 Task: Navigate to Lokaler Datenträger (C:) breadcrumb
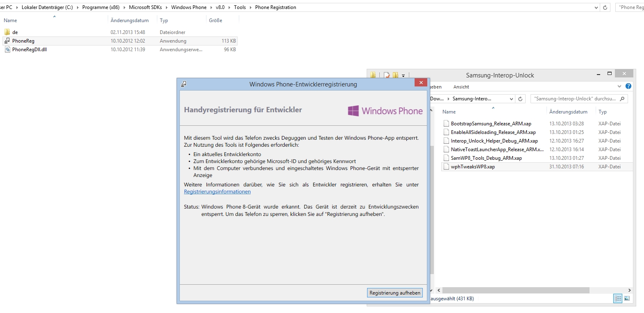pos(47,7)
